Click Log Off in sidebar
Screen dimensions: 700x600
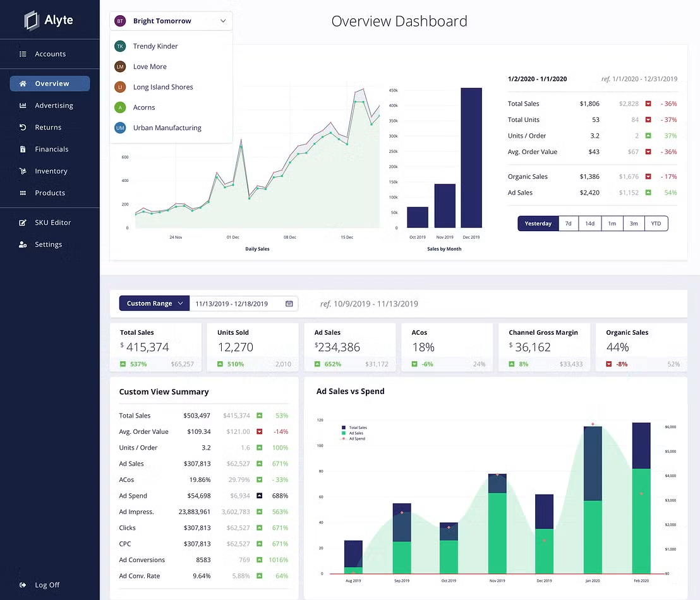pyautogui.click(x=47, y=585)
